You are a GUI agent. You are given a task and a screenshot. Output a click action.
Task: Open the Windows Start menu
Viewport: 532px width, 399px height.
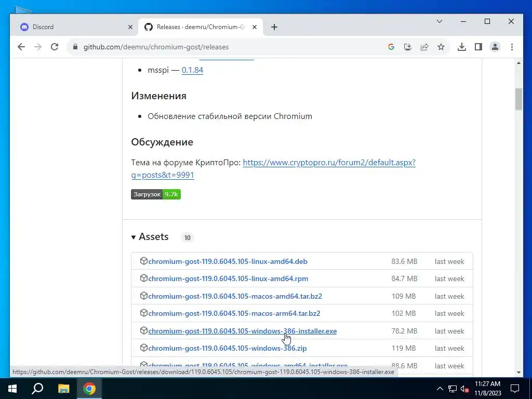12,389
